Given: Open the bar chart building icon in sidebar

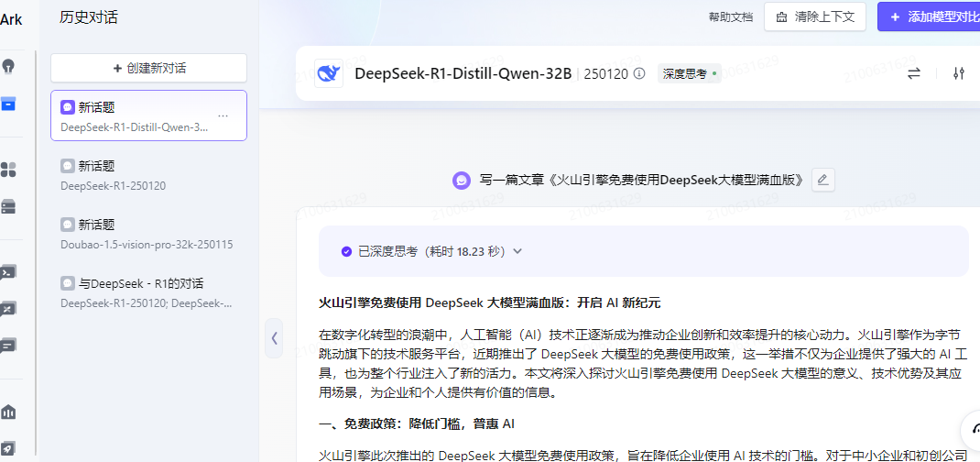Looking at the screenshot, I should coord(9,412).
